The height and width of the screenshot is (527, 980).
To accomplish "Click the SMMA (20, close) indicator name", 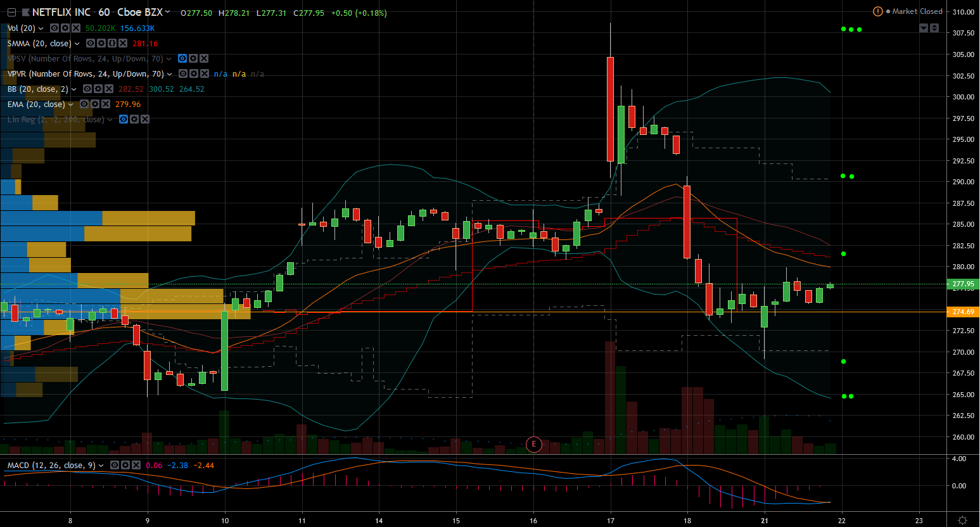I will click(x=39, y=44).
